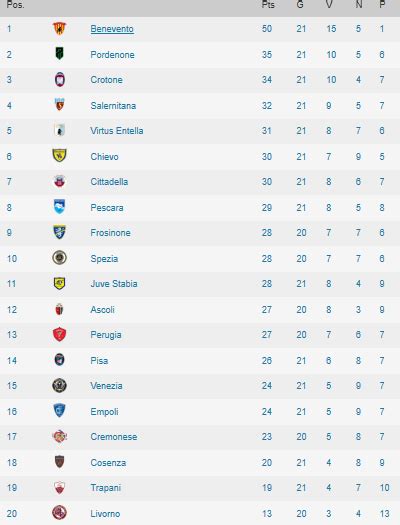Open the Juve Stabia team link

114,284
